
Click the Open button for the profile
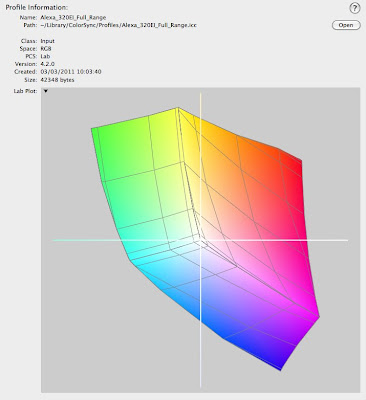pos(346,25)
